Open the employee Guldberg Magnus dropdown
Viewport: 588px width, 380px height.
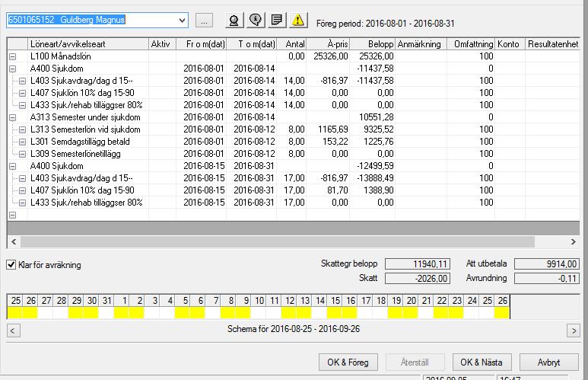pyautogui.click(x=183, y=21)
